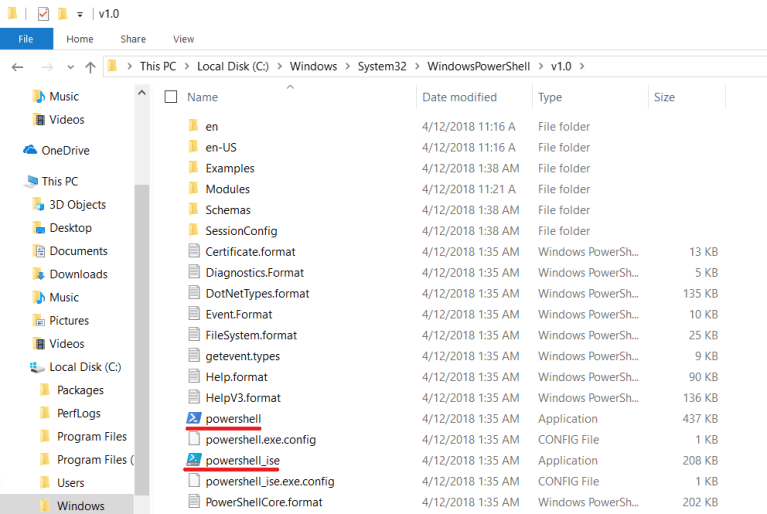Click the Properties checkmark icon in title bar

pyautogui.click(x=43, y=14)
